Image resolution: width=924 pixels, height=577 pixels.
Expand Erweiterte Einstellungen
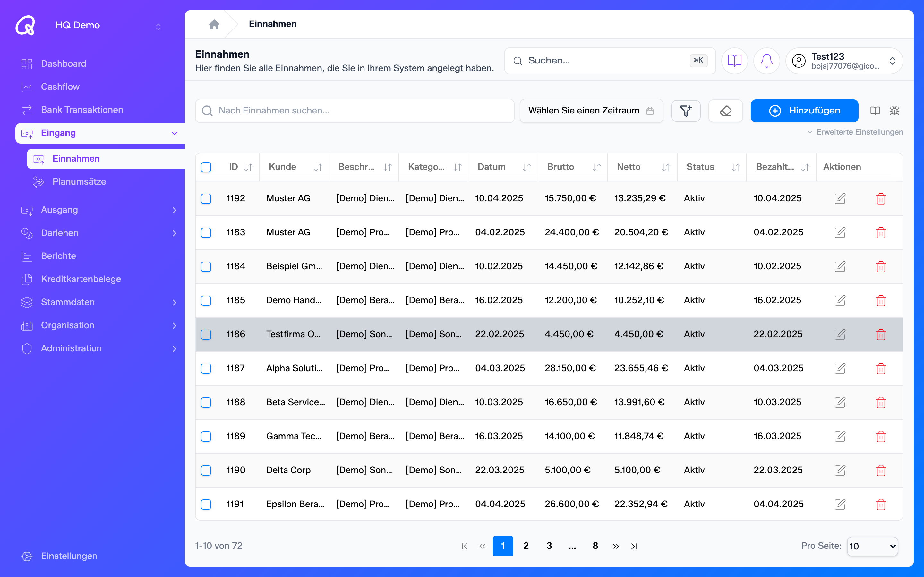855,132
